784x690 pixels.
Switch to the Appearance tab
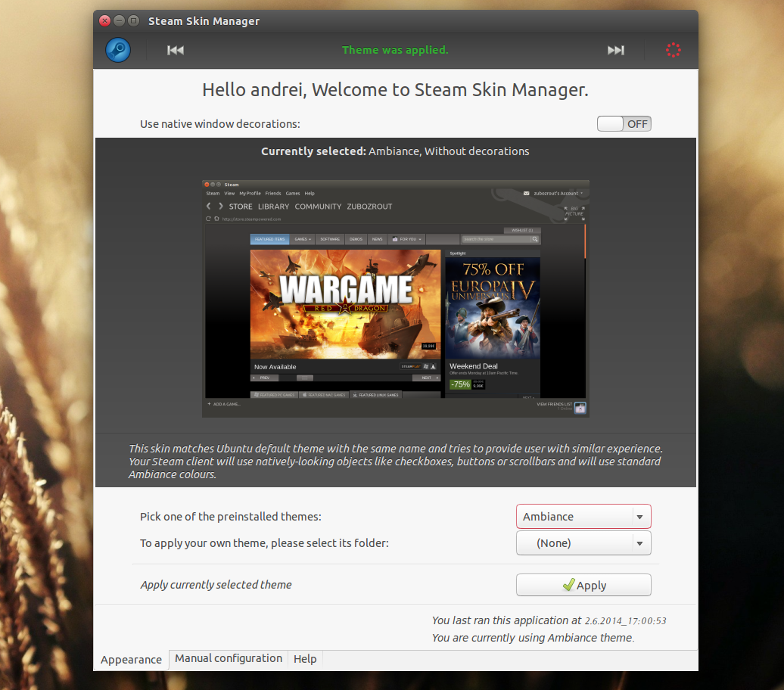tap(131, 660)
